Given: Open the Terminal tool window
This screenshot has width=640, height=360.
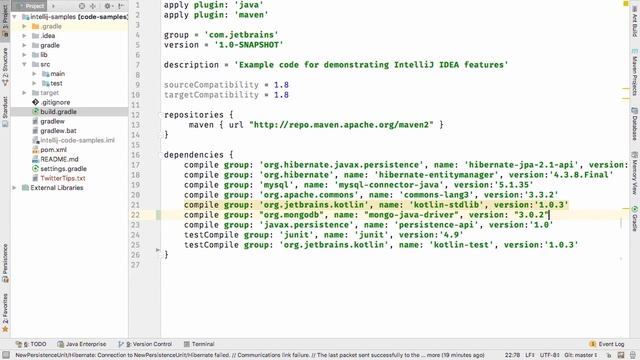Looking at the screenshot, I should [199, 344].
